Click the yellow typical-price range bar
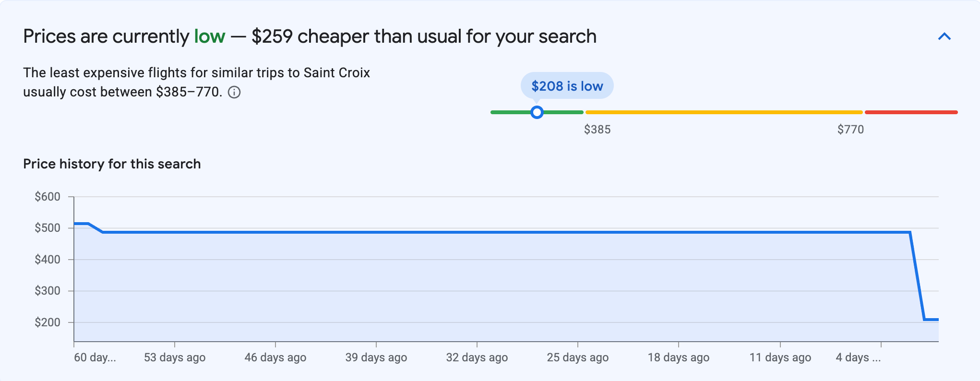980x381 pixels. point(724,112)
